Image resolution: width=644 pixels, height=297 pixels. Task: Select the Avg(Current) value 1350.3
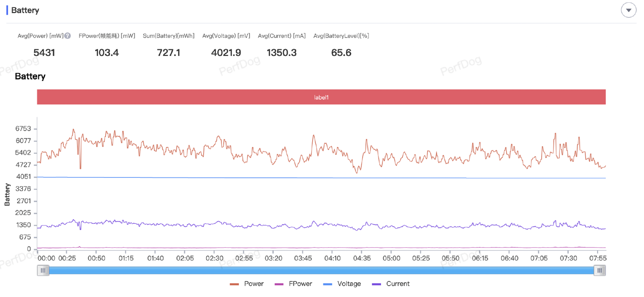pos(282,53)
